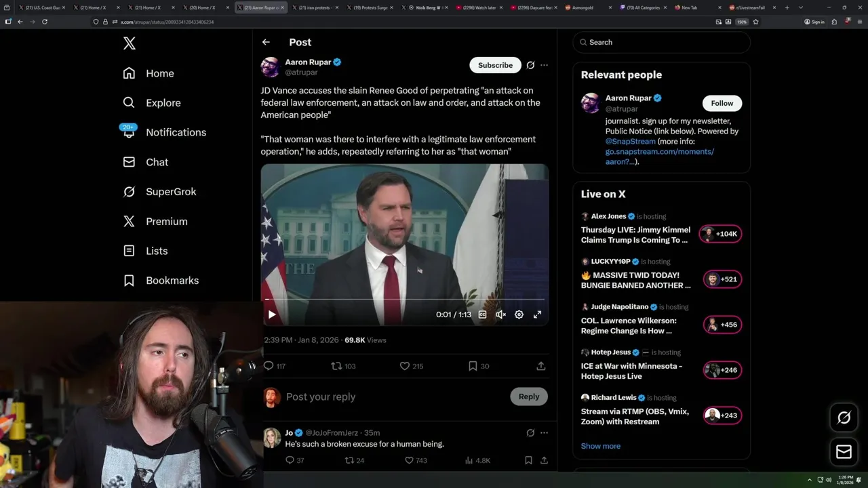Play the JD Vance video
The image size is (868, 488).
(x=272, y=314)
